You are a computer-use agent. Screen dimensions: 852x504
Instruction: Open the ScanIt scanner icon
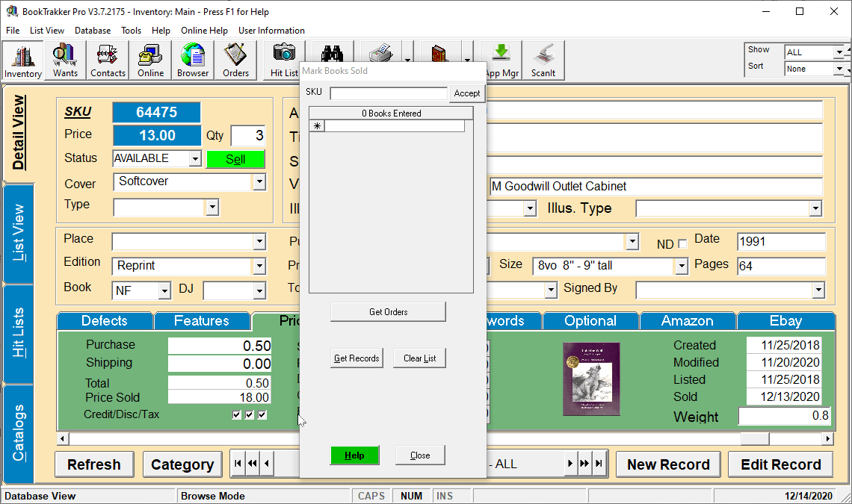543,60
